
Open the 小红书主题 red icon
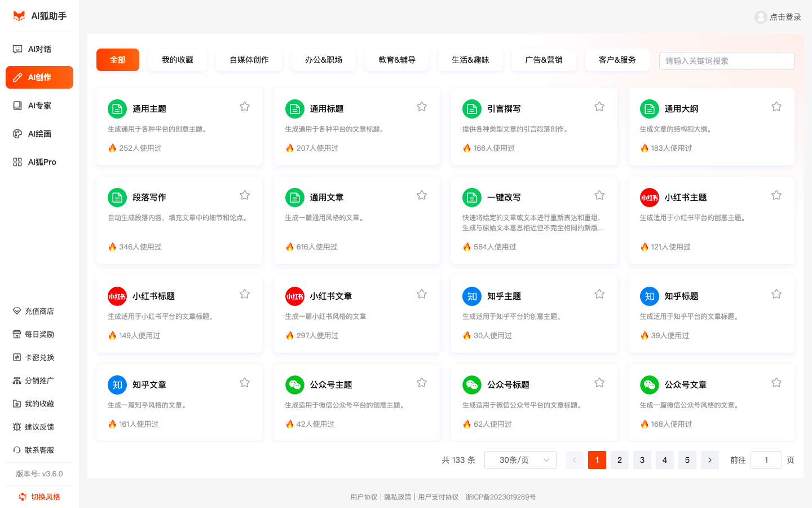(650, 198)
